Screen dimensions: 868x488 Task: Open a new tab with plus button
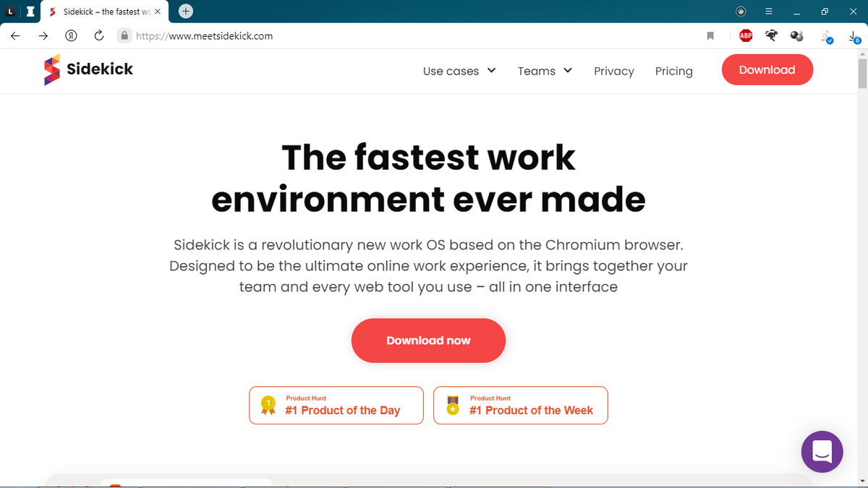(x=186, y=11)
